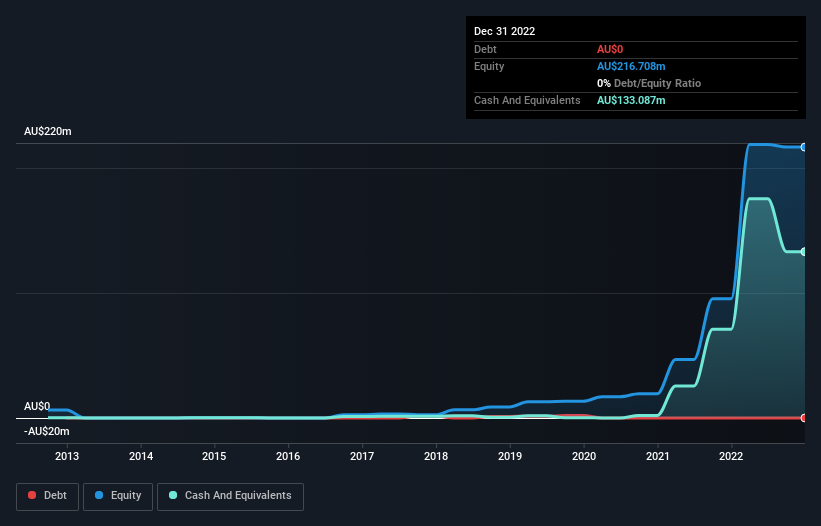
Task: Select the 2016 x-axis label
Action: (288, 456)
